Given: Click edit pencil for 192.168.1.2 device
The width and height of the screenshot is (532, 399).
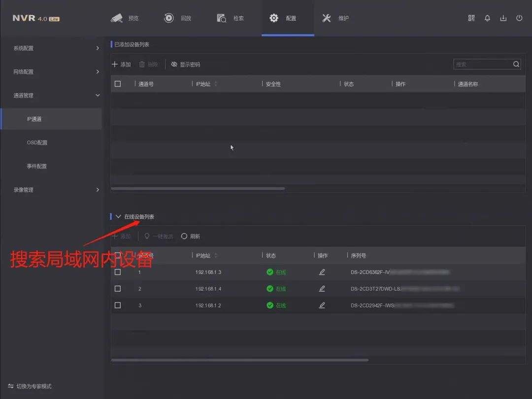Looking at the screenshot, I should pos(322,305).
